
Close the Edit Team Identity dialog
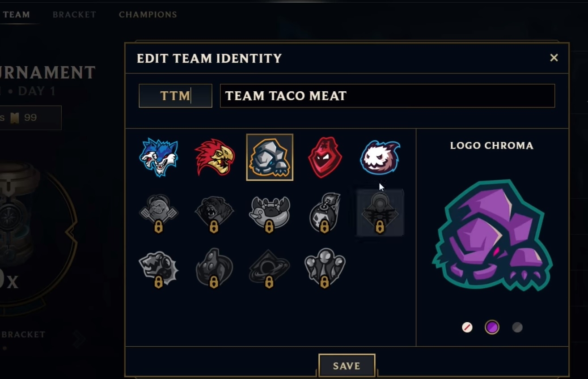coord(554,58)
